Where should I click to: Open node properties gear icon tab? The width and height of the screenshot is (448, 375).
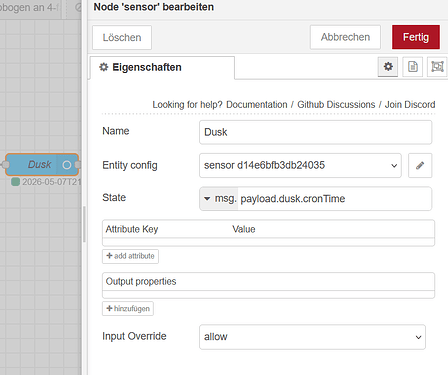click(x=388, y=67)
